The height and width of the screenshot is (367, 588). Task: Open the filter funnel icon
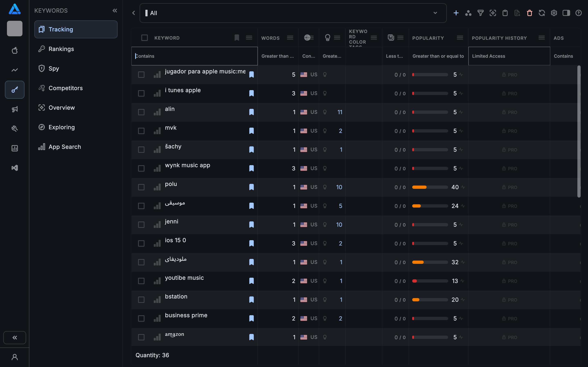[x=480, y=13]
